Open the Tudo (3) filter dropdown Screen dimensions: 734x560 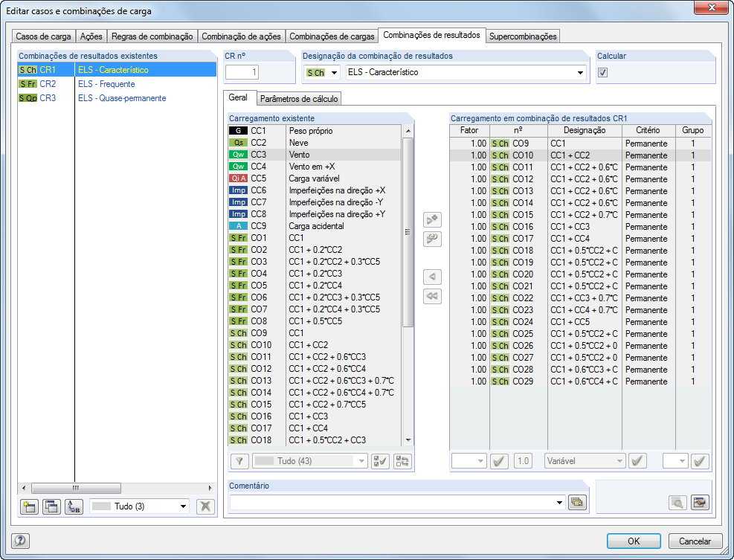[184, 506]
